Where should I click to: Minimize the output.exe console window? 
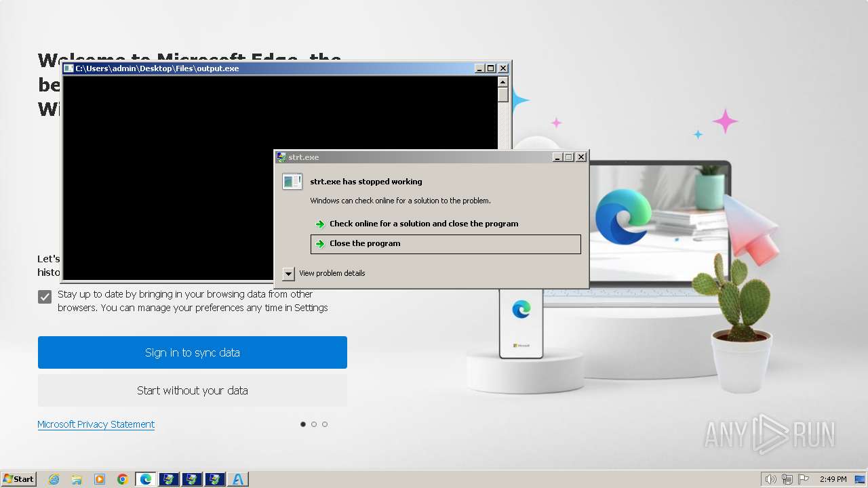click(x=479, y=68)
